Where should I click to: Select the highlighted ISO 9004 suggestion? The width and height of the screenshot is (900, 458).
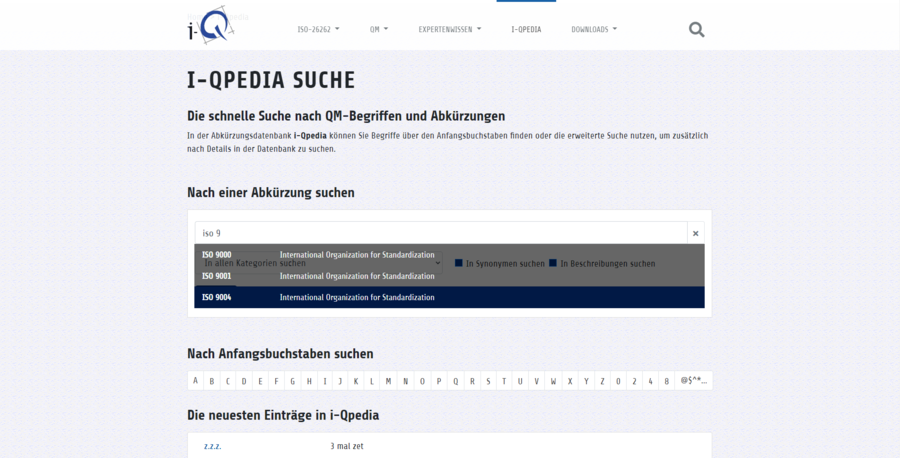tap(449, 297)
